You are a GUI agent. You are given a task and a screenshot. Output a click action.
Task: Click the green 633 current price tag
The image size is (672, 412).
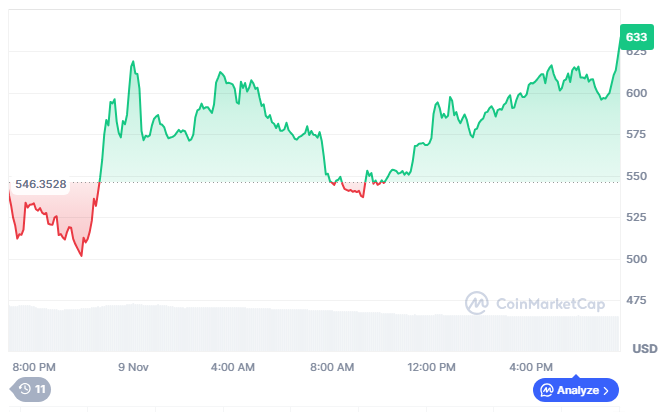(635, 38)
